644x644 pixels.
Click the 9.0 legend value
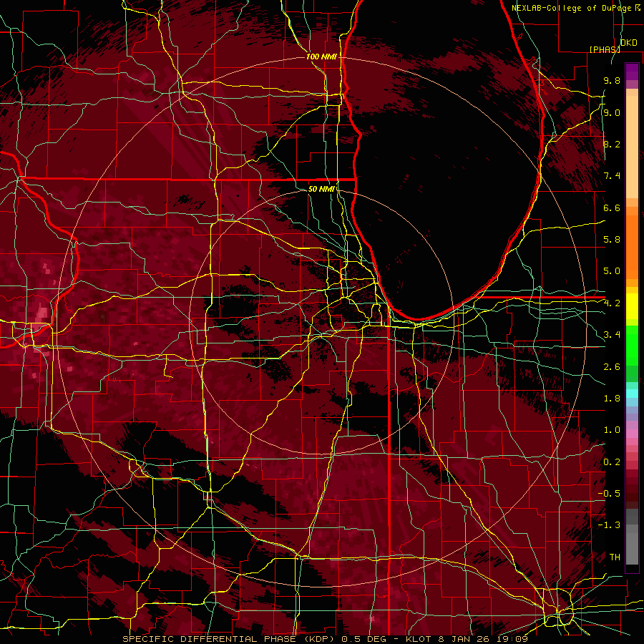coord(612,112)
